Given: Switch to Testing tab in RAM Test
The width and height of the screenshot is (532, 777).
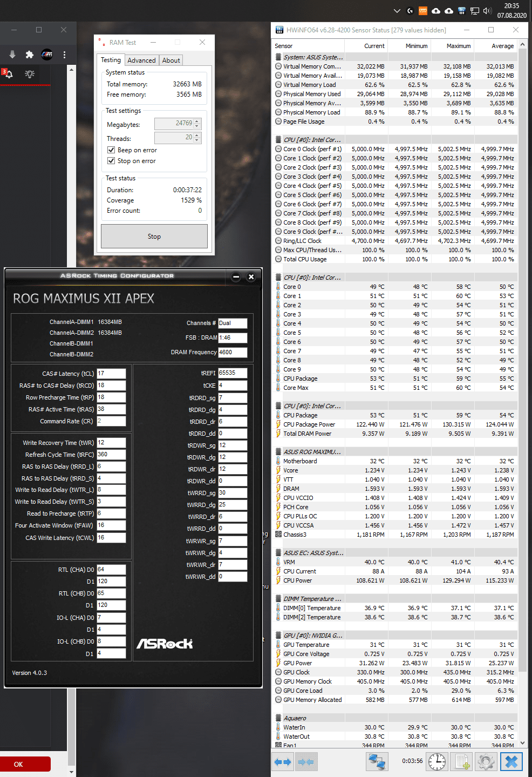Looking at the screenshot, I should 111,60.
